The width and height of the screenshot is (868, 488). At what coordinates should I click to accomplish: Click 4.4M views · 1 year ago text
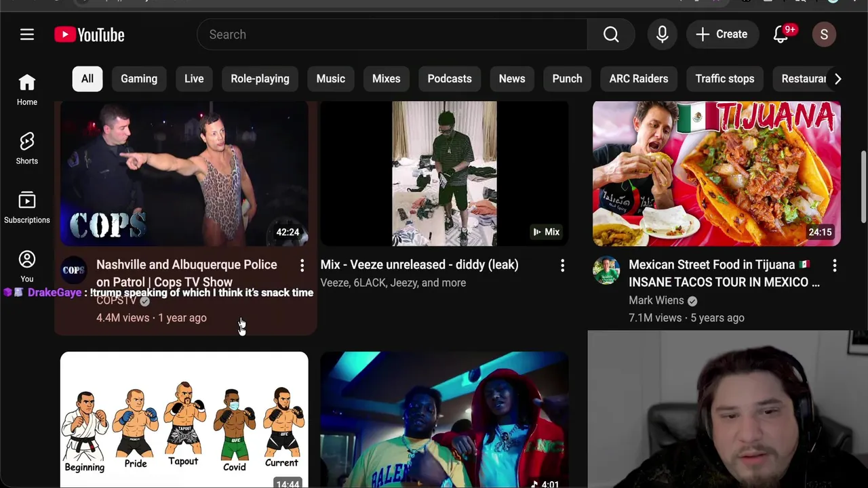click(x=151, y=318)
